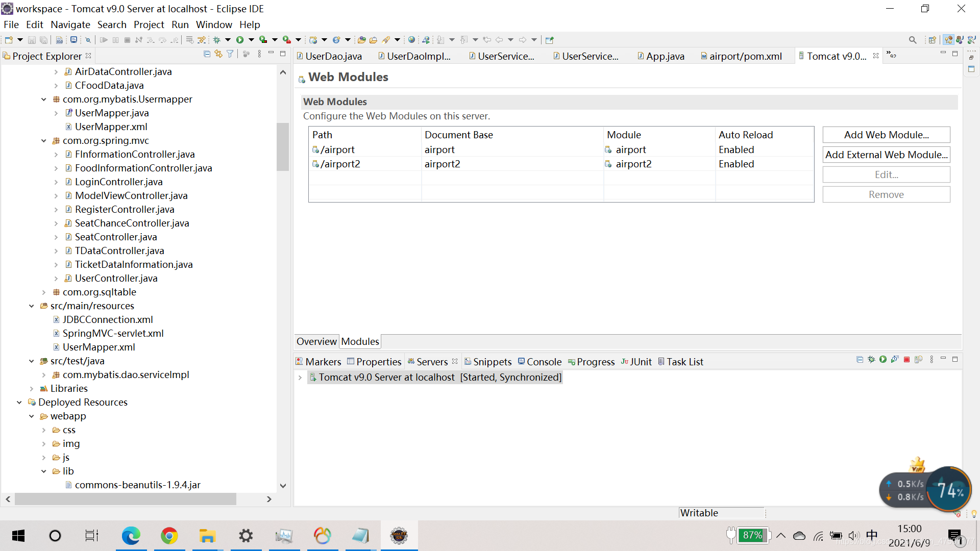Click the Filter icon in Project Explorer
Screen dimensions: 980x551
pos(230,54)
